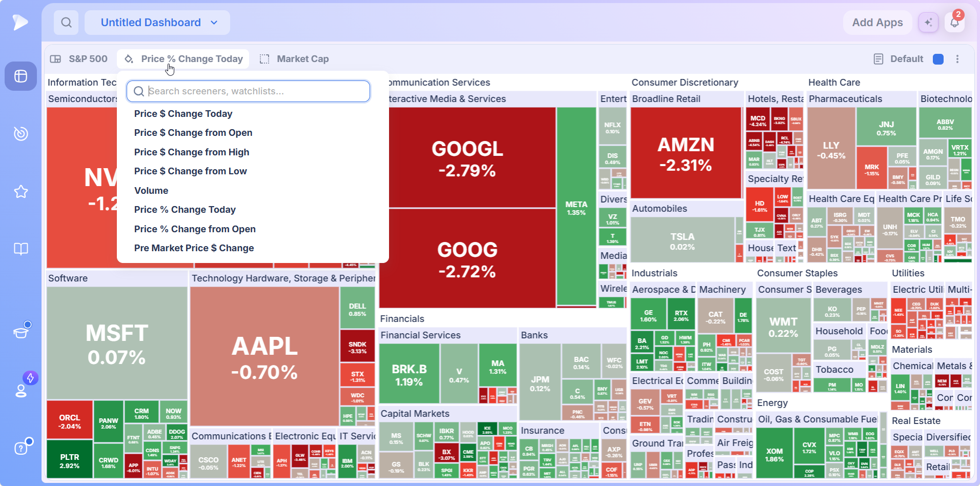Screen dimensions: 980x486
Task: Select the Financials sector heading
Action: [x=402, y=319]
